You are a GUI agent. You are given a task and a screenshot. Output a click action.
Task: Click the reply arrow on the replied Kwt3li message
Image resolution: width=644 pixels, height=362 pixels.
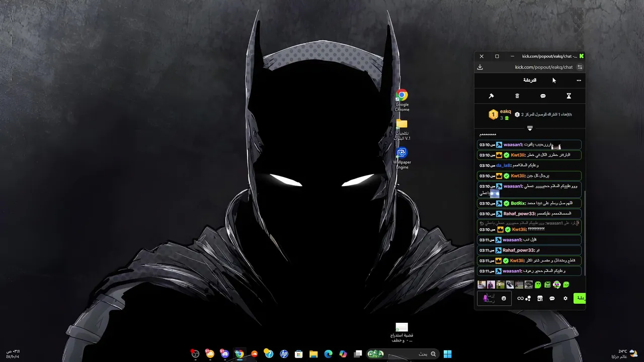[x=481, y=223]
